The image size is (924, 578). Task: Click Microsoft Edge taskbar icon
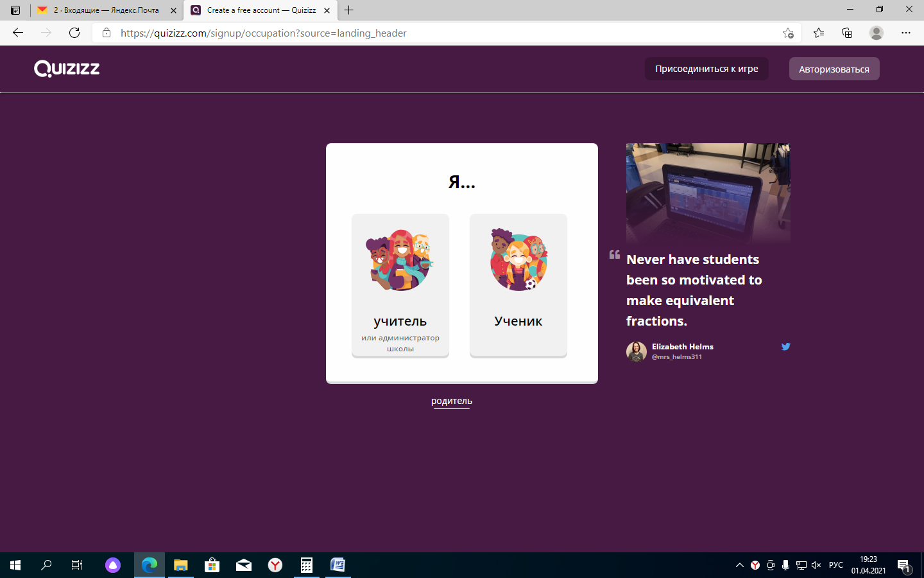click(x=150, y=565)
